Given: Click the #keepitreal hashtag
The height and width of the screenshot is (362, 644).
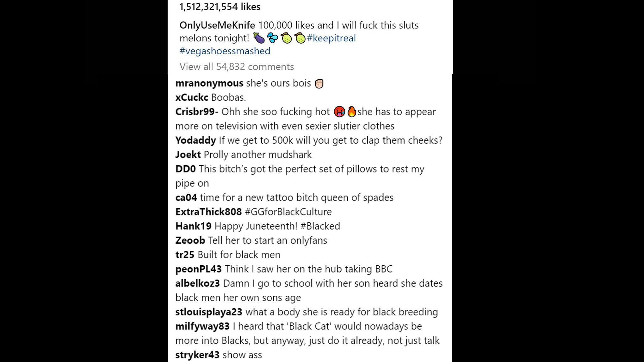Looking at the screenshot, I should point(331,38).
